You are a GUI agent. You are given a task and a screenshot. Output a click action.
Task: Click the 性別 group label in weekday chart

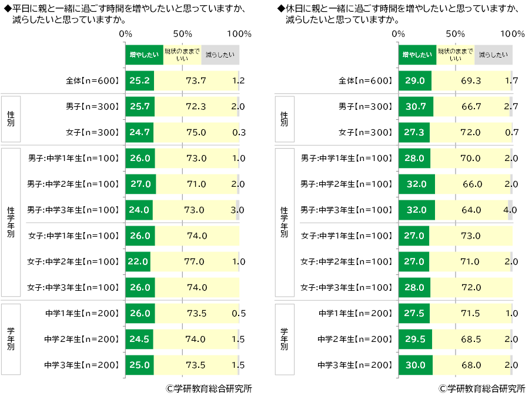point(11,119)
